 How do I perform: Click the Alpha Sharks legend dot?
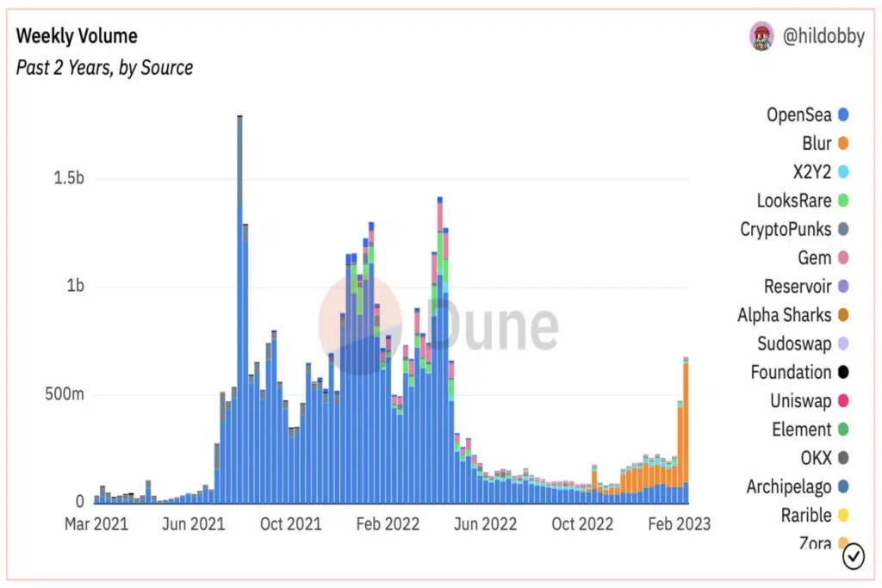(842, 315)
